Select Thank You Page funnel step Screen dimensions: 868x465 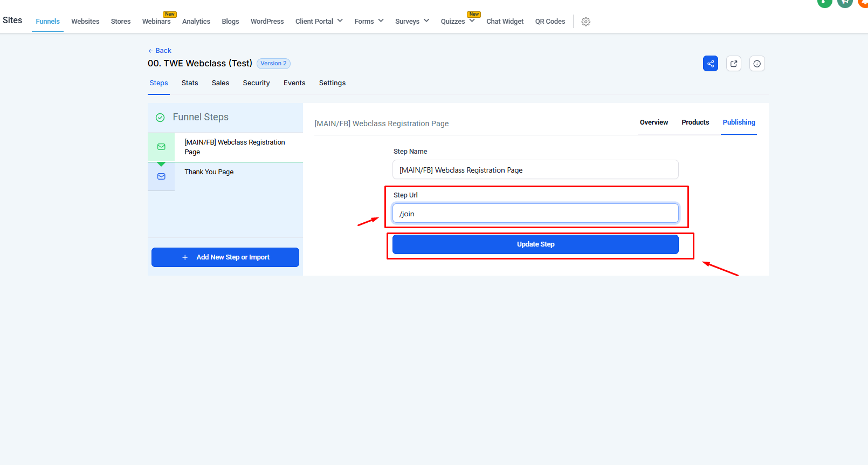pos(209,172)
